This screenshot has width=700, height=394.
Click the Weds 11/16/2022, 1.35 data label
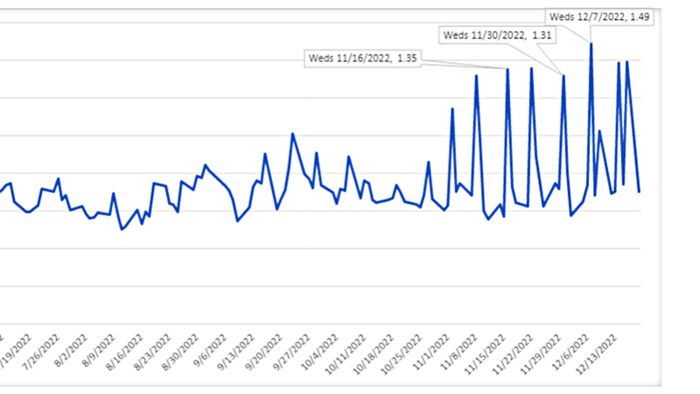point(362,58)
